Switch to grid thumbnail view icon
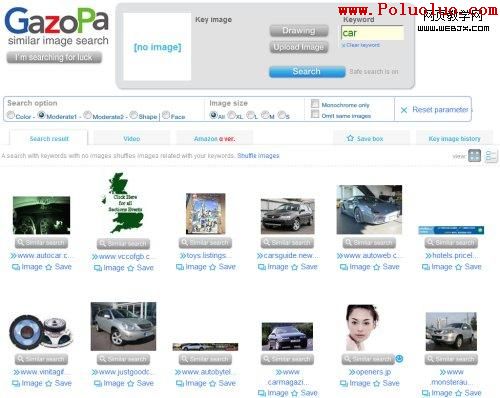The width and height of the screenshot is (500, 398). 474,156
